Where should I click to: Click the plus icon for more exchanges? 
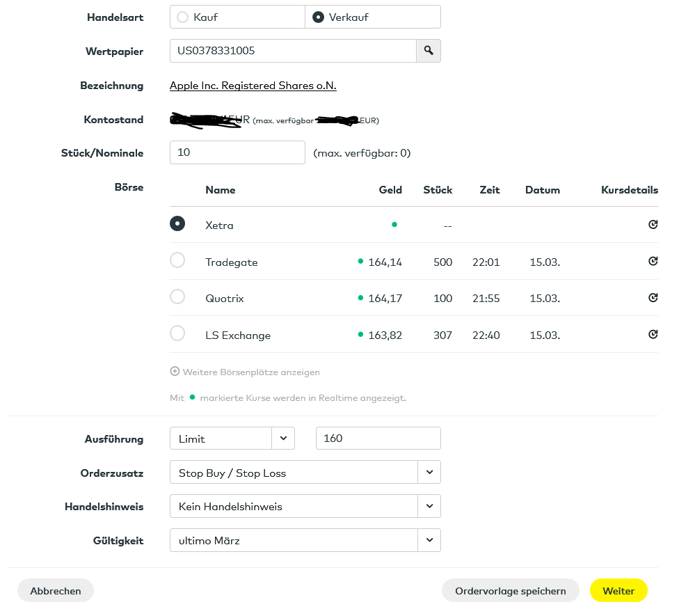click(175, 372)
